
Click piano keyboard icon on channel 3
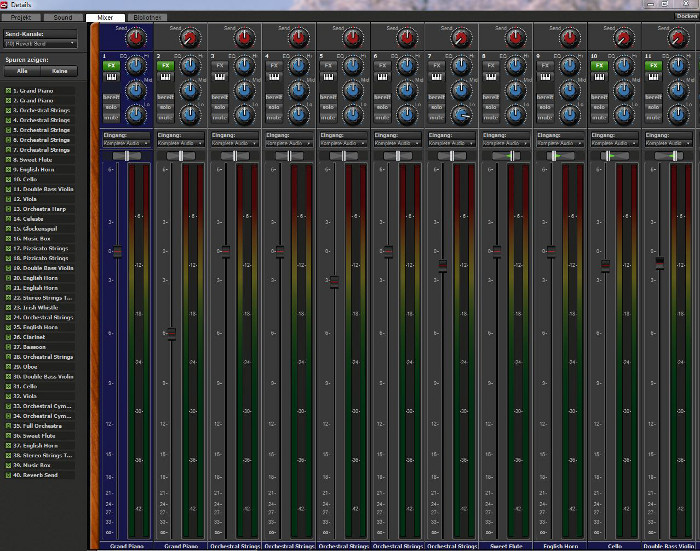coord(220,77)
